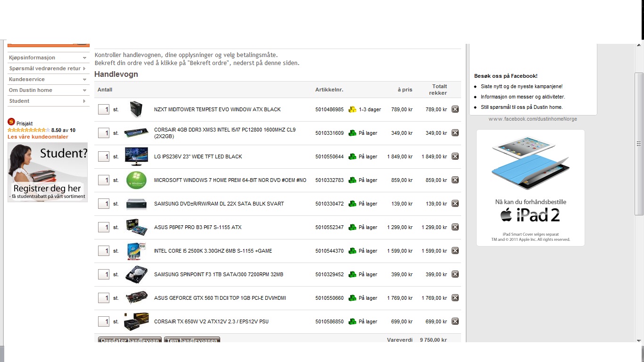
Task: Click the Corsair PSU thumbnail
Action: coord(136,321)
